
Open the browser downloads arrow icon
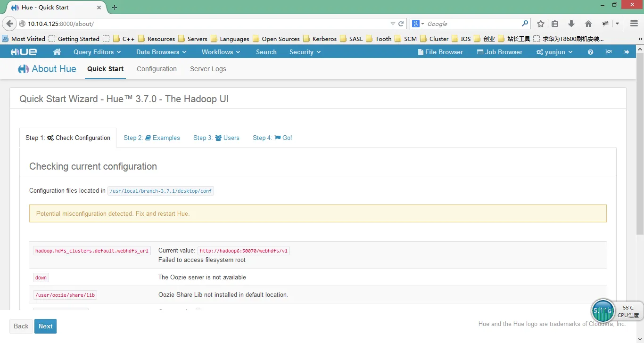(571, 24)
